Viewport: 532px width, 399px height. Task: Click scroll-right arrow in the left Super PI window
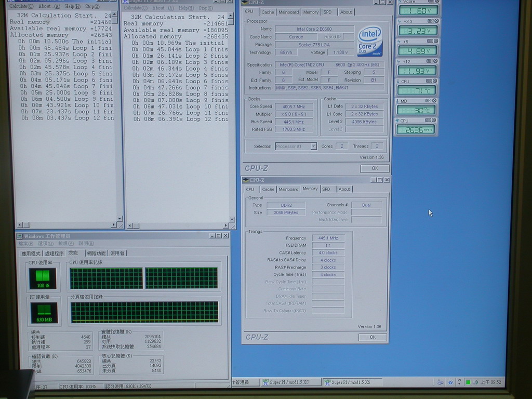[113, 225]
